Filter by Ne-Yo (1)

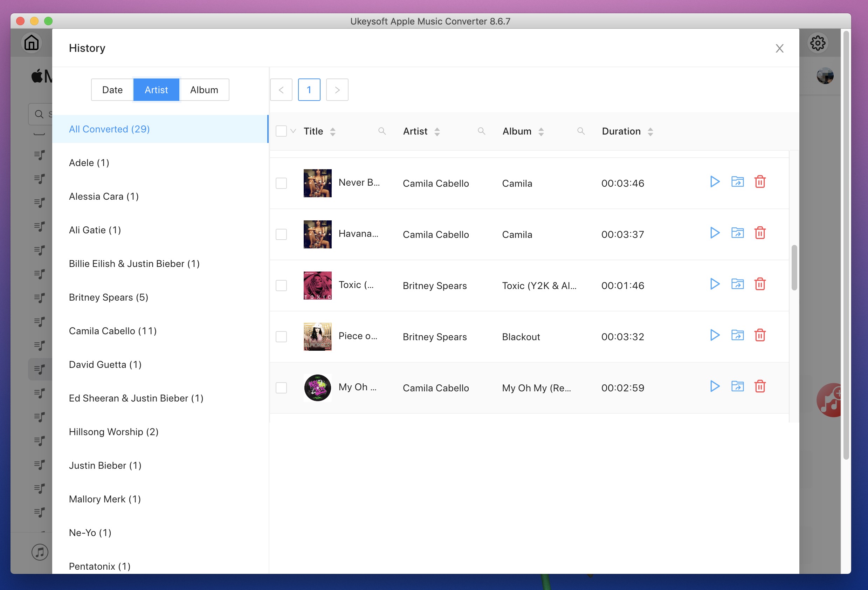(160, 533)
